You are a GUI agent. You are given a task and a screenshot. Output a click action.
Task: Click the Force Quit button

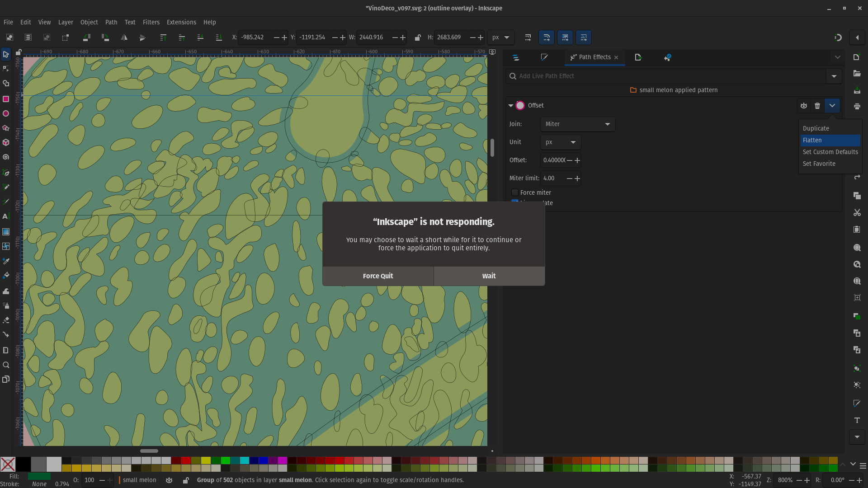click(x=378, y=276)
